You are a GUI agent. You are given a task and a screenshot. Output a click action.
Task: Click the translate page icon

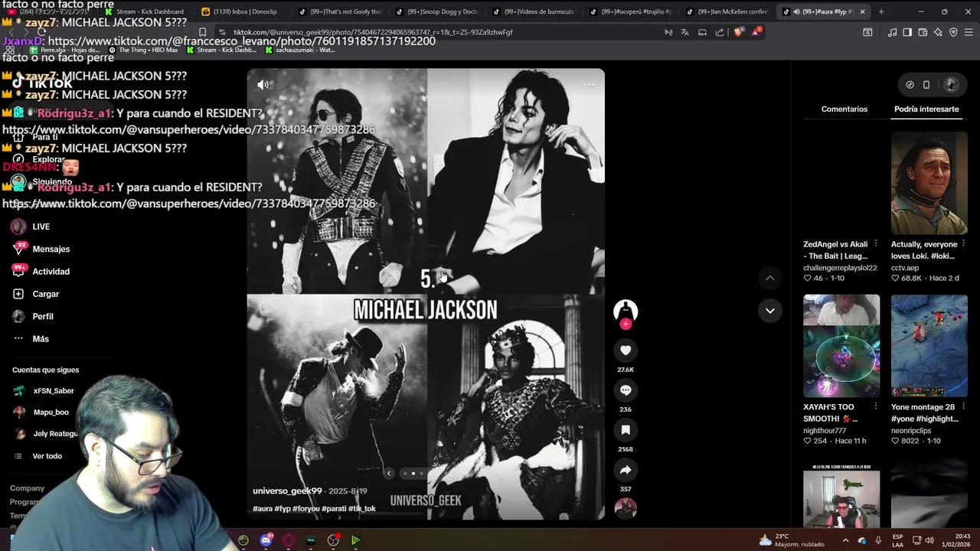(684, 32)
